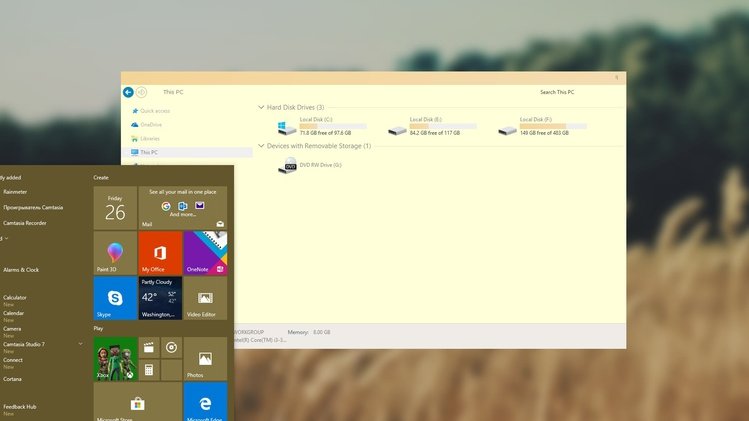Launch the Skype tile
Screen dimensions: 749x421
[115, 298]
